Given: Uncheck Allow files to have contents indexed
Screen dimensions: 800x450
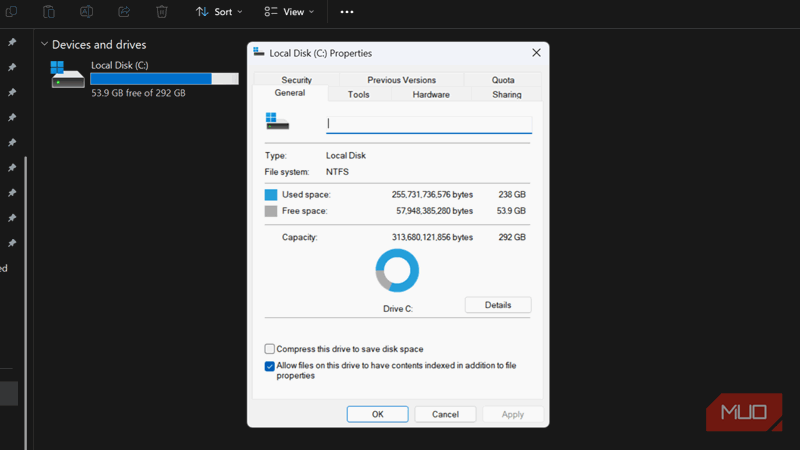Looking at the screenshot, I should pyautogui.click(x=270, y=366).
